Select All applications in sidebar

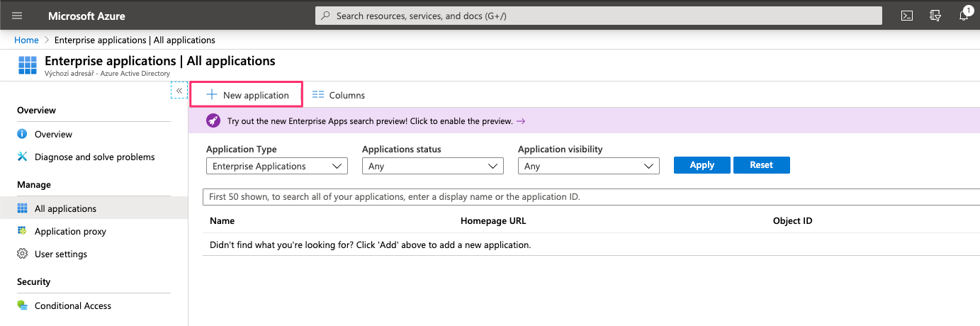pyautogui.click(x=65, y=208)
